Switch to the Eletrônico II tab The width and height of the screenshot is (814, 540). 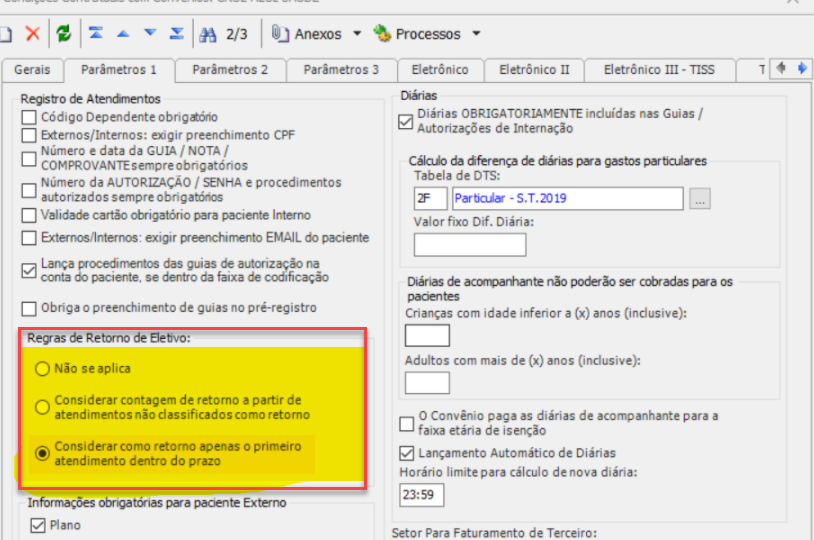point(534,70)
